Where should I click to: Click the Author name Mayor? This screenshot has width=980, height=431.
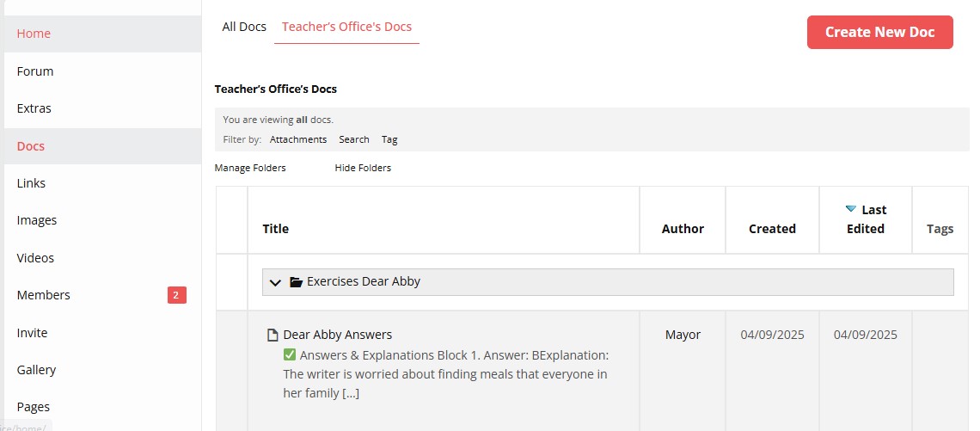[x=683, y=335]
